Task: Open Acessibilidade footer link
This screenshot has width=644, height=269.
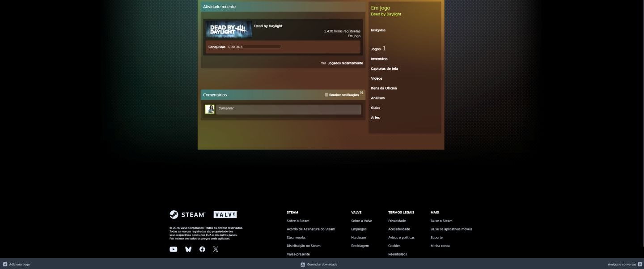Action: pyautogui.click(x=399, y=229)
